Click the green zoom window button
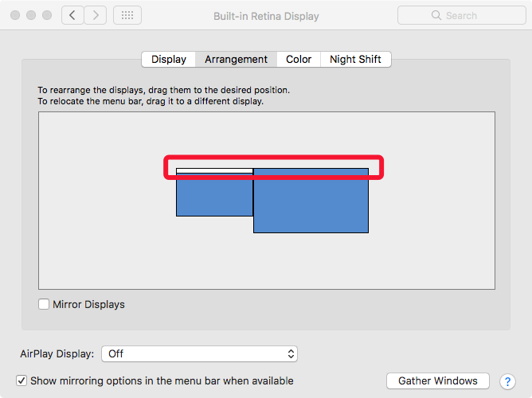Viewport: 532px width, 398px height. [47, 15]
